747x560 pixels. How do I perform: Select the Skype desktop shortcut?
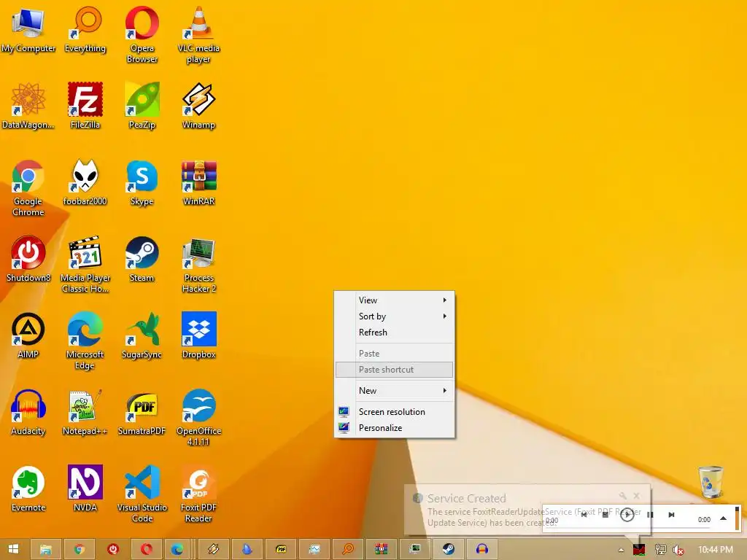142,183
